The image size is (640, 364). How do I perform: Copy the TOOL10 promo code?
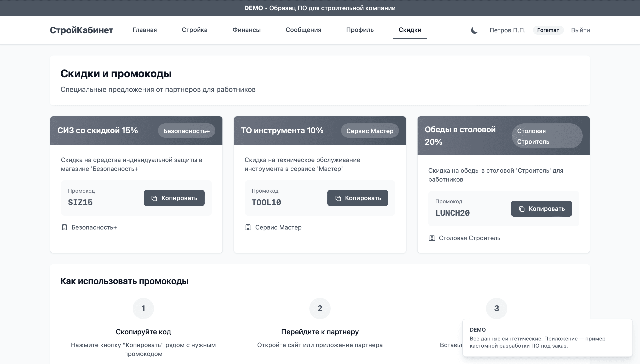pos(357,198)
